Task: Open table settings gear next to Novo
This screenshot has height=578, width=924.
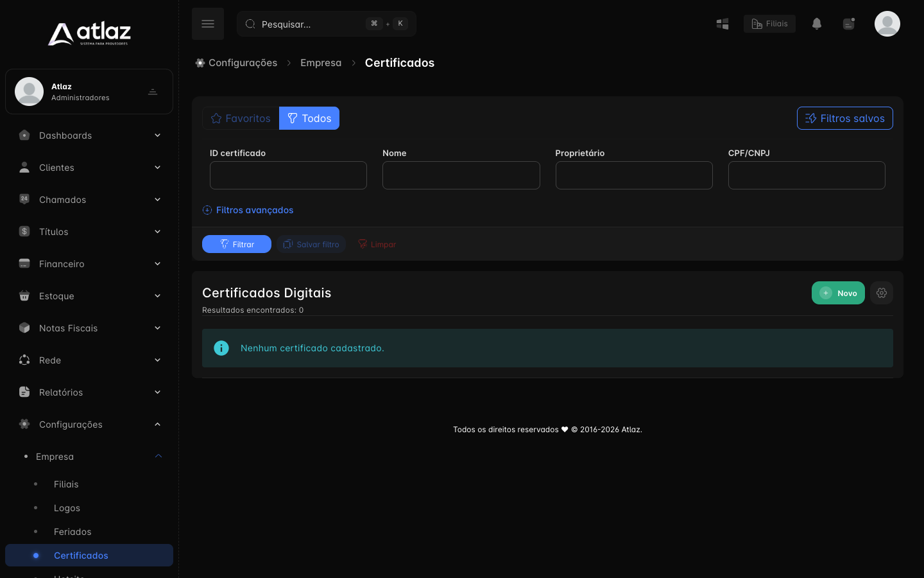Action: [x=882, y=293]
